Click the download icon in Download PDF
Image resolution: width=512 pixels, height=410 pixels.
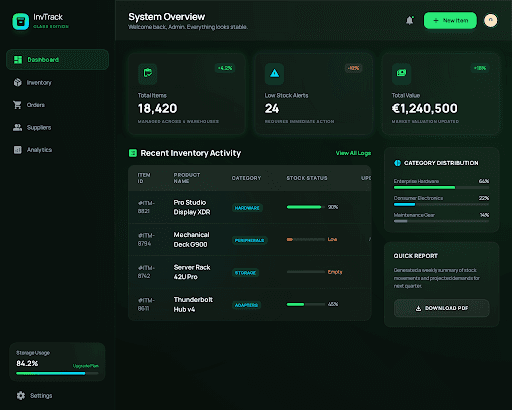418,308
